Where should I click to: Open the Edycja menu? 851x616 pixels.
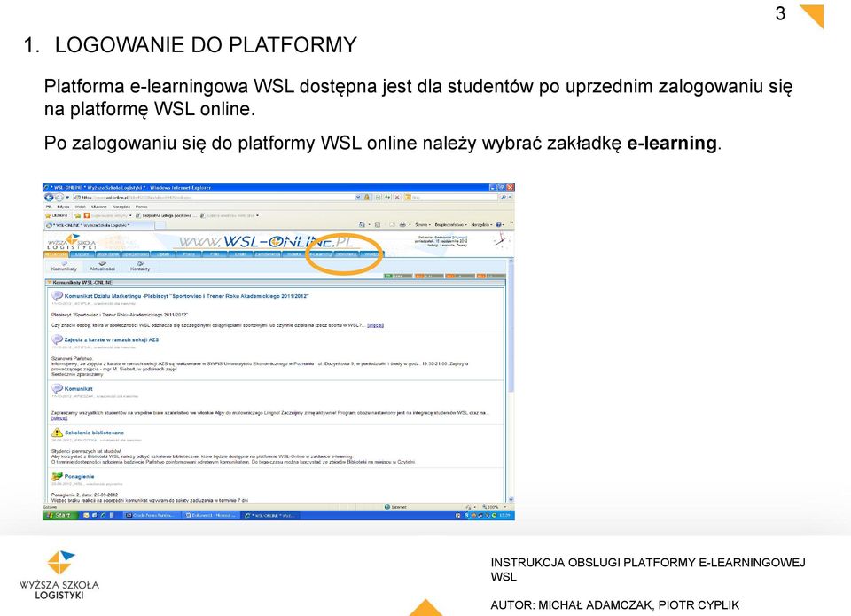point(64,207)
